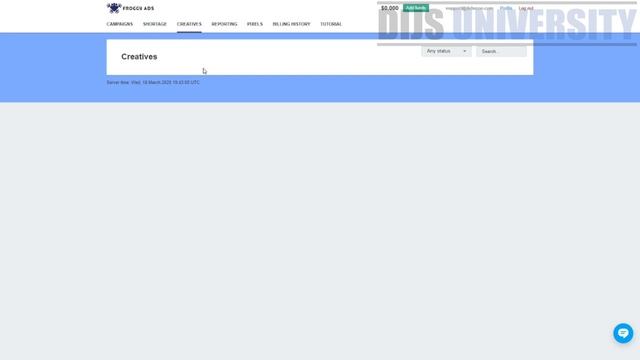Open the Profile link
The width and height of the screenshot is (640, 360).
506,8
